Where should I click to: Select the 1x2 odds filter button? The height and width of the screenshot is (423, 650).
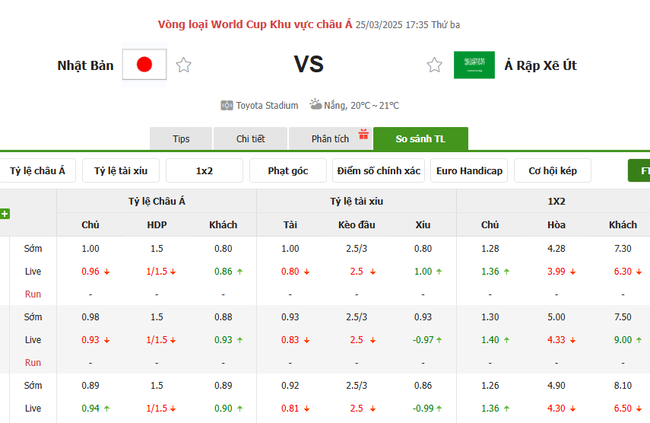point(204,171)
